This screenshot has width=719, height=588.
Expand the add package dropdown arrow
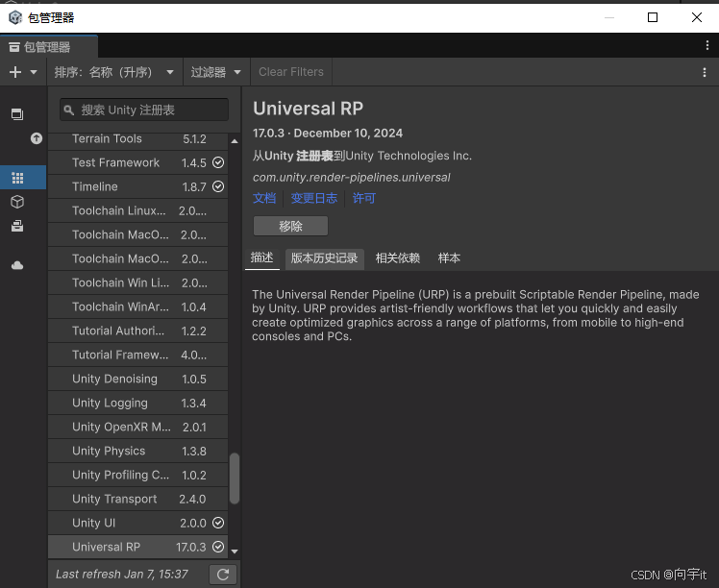(34, 72)
